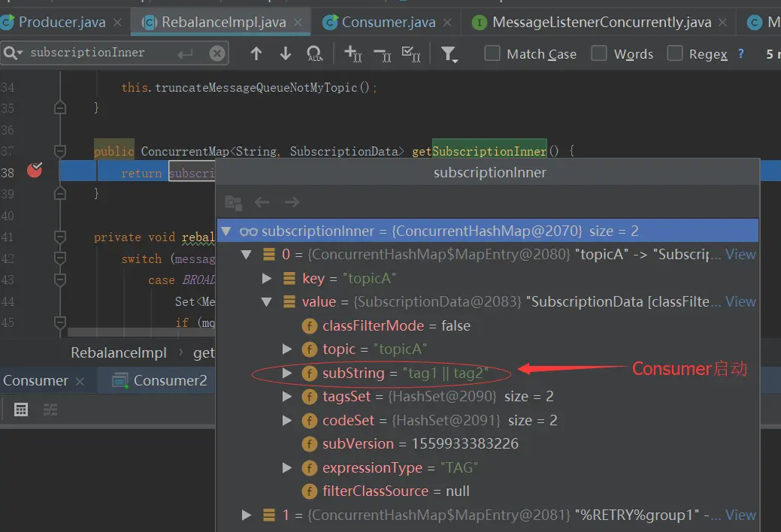Expand the expressionType field node
This screenshot has height=532, width=781.
click(286, 467)
